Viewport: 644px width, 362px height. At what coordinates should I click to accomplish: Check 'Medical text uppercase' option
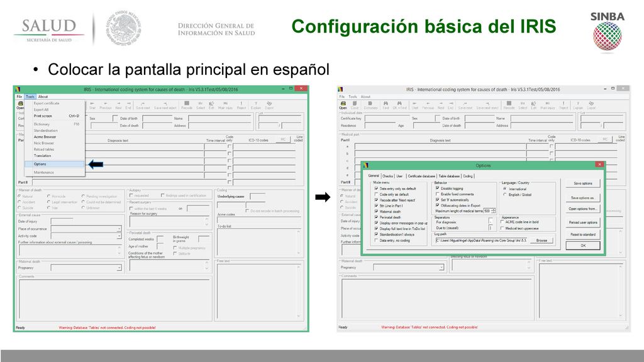click(502, 228)
